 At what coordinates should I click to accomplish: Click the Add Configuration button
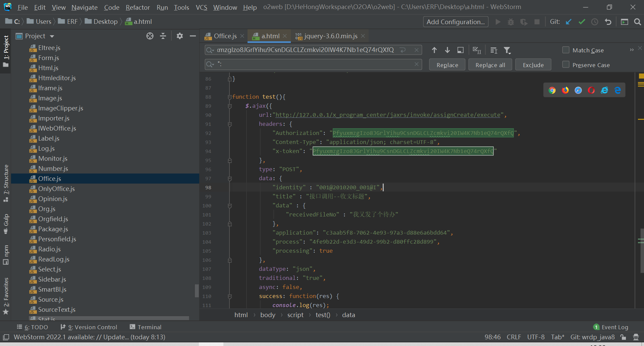click(x=455, y=22)
